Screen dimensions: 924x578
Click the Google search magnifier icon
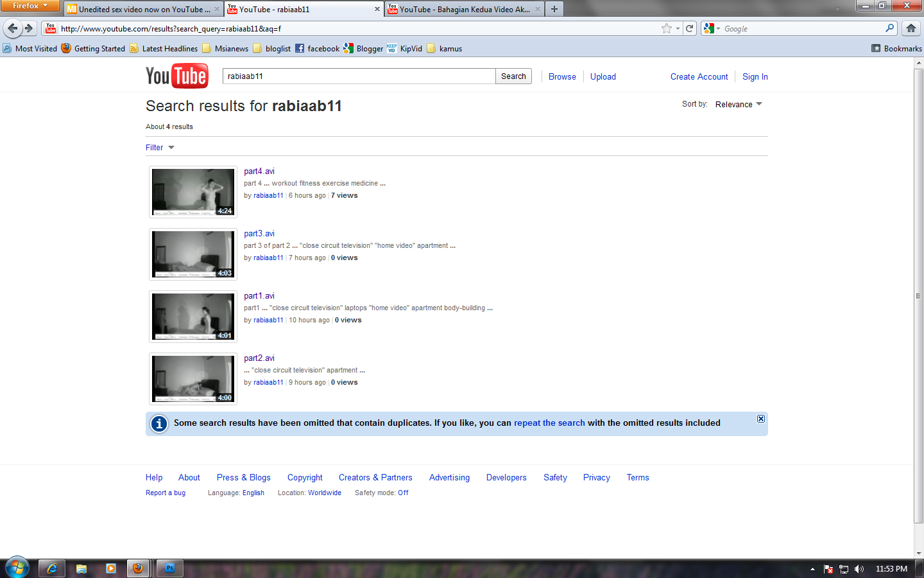pyautogui.click(x=889, y=28)
